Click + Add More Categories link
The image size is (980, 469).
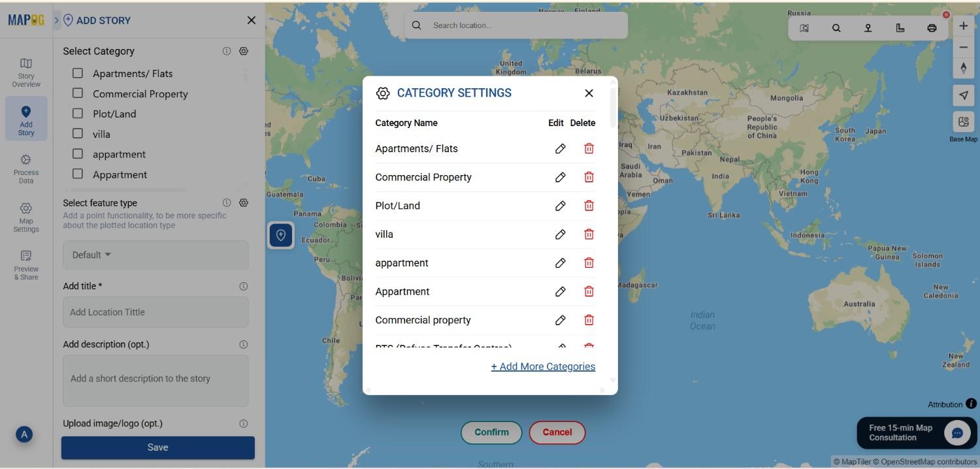tap(542, 366)
